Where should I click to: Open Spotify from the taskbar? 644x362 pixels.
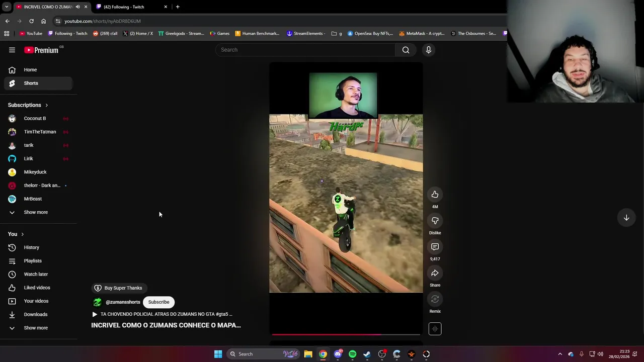coord(352,354)
